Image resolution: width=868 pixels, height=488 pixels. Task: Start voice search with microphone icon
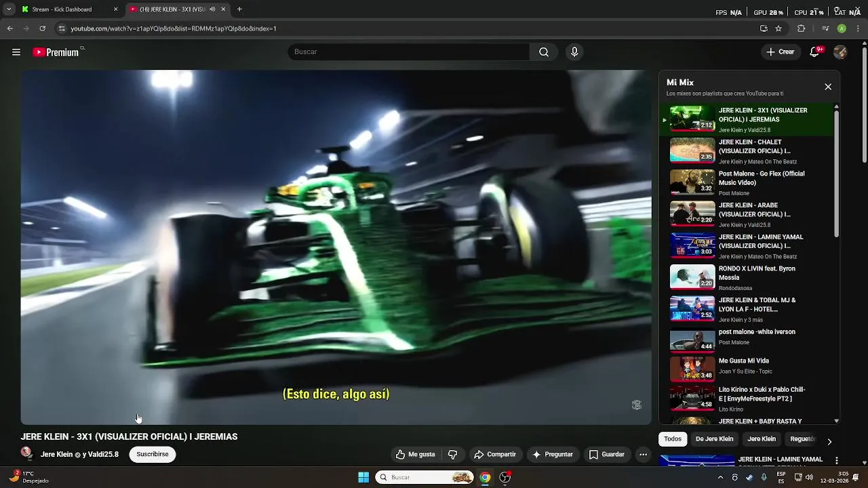(574, 52)
